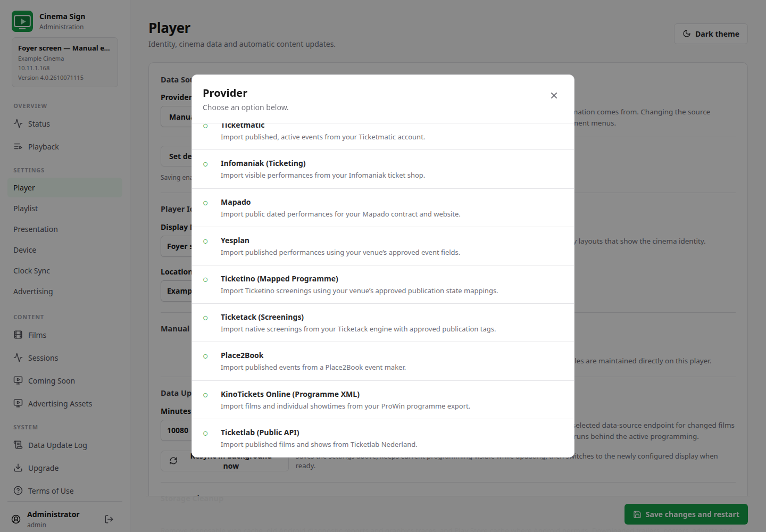Click the moon icon in Dark theme

click(687, 34)
